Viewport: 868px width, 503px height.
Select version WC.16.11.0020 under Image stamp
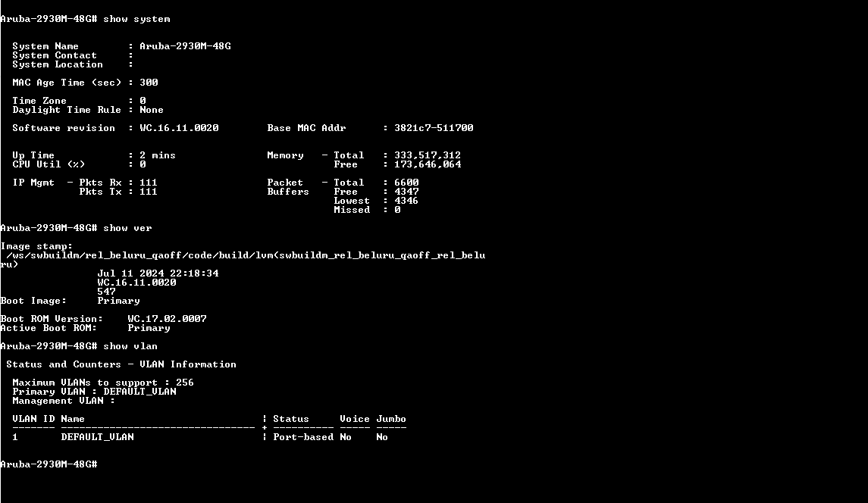(x=136, y=283)
